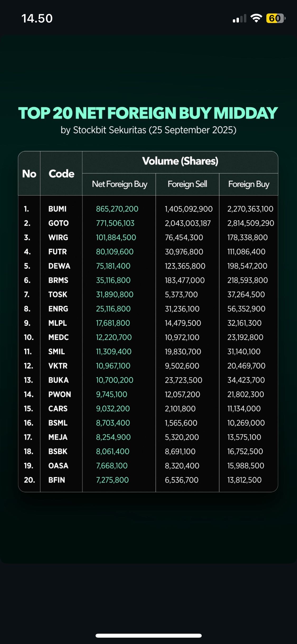Tap the WIRG stock code

58,237
